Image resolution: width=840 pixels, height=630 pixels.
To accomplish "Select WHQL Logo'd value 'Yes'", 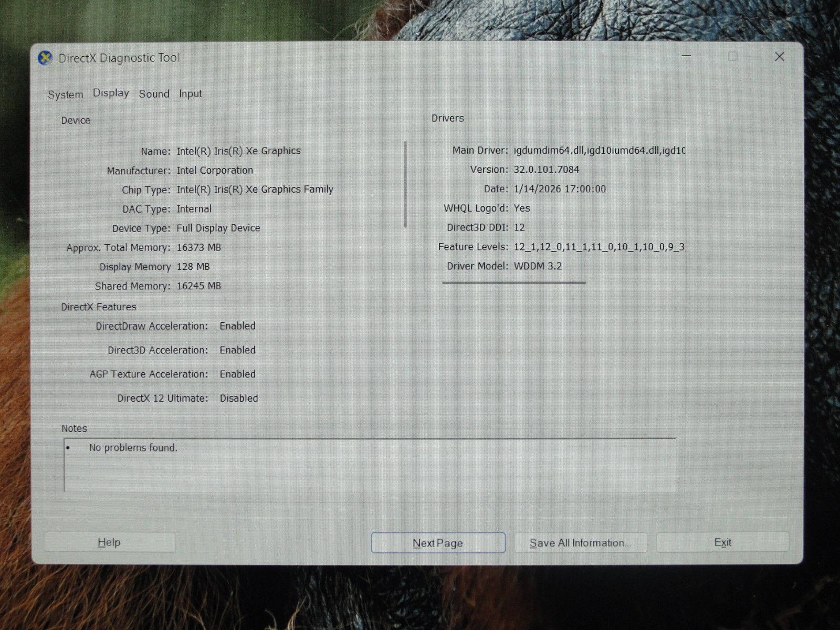I will coord(522,208).
